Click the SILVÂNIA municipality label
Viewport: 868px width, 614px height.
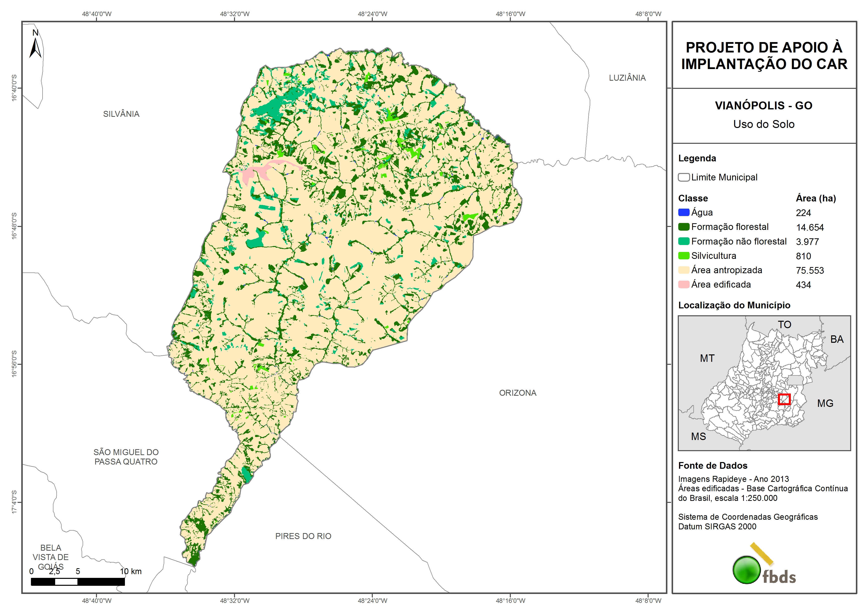(x=121, y=114)
